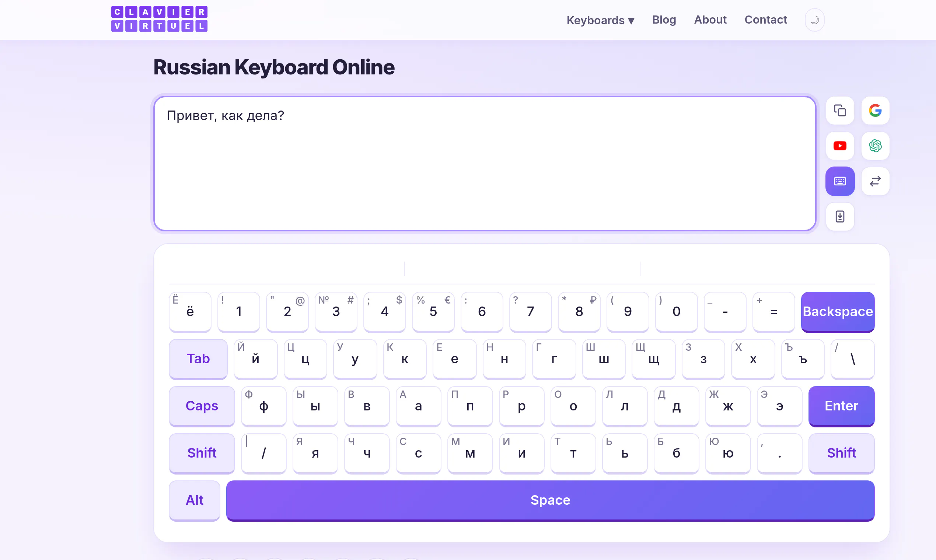This screenshot has height=560, width=936.
Task: Open the Contact page
Action: 765,20
